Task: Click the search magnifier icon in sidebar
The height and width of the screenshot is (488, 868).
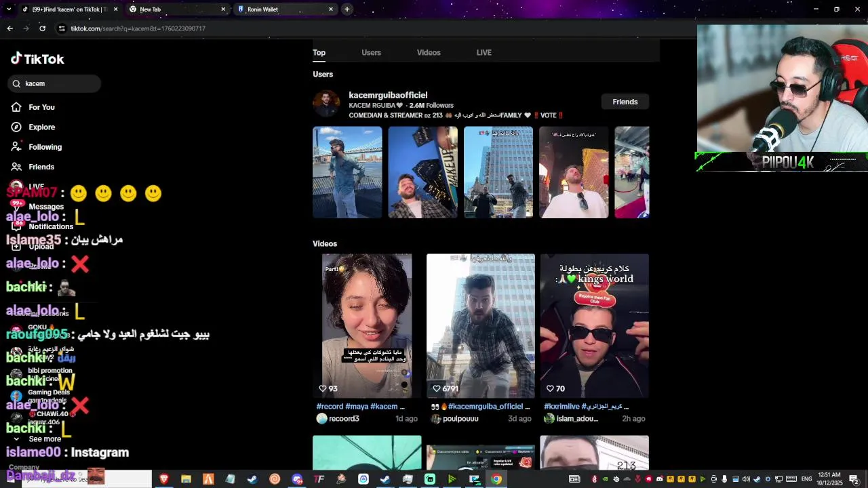Action: [x=16, y=83]
